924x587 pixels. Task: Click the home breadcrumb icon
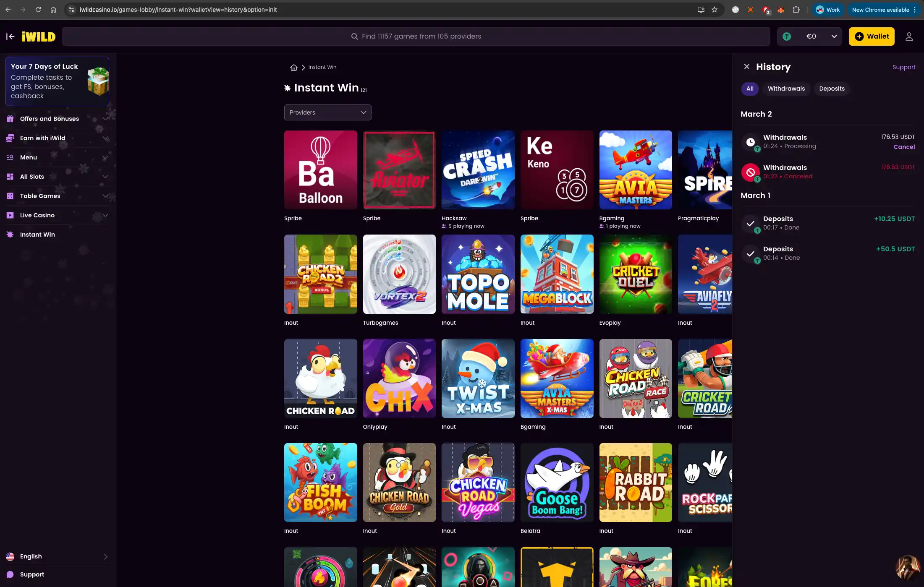(x=294, y=68)
